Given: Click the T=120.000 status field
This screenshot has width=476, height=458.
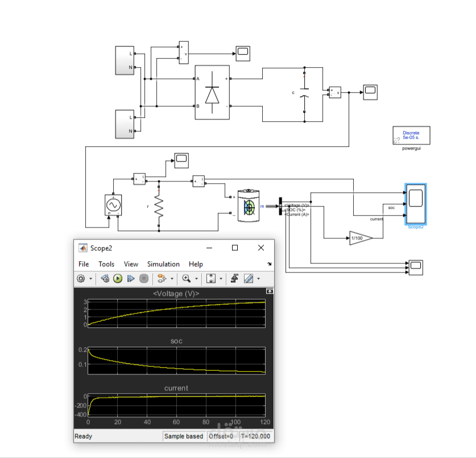Looking at the screenshot, I should [x=255, y=436].
